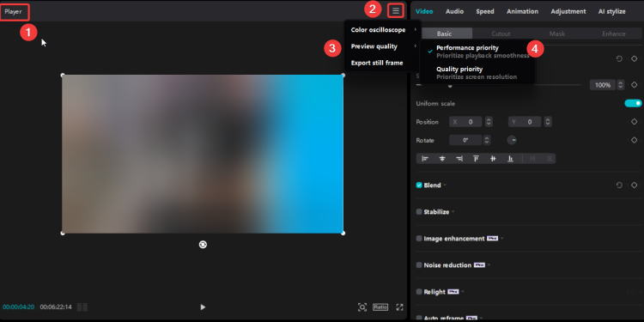Expand the Noise reduction section arrow
Image resolution: width=644 pixels, height=322 pixels.
point(489,265)
